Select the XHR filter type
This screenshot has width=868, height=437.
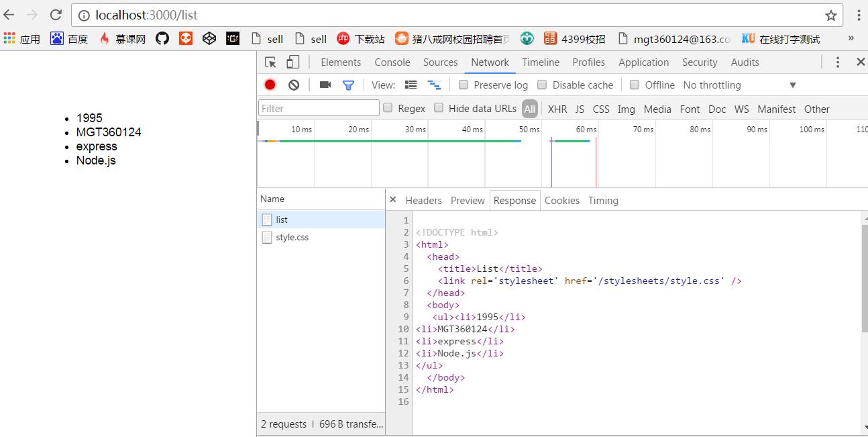[557, 109]
